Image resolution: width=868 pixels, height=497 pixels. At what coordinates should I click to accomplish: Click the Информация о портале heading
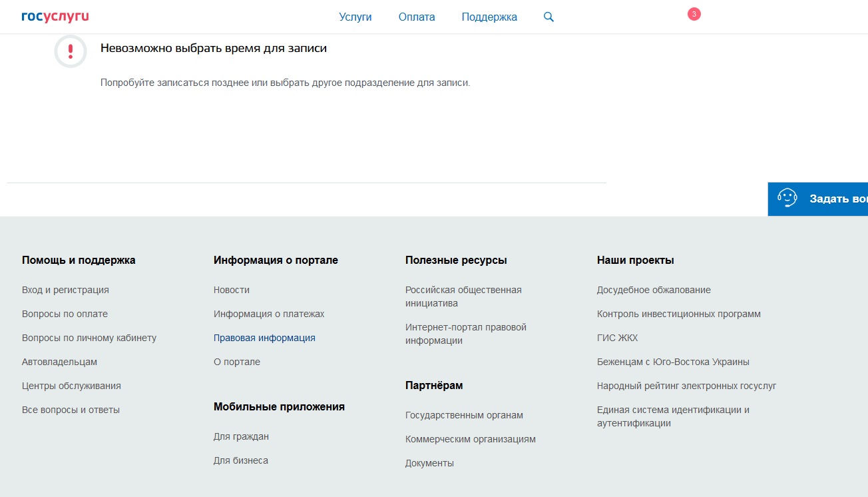[x=276, y=260]
